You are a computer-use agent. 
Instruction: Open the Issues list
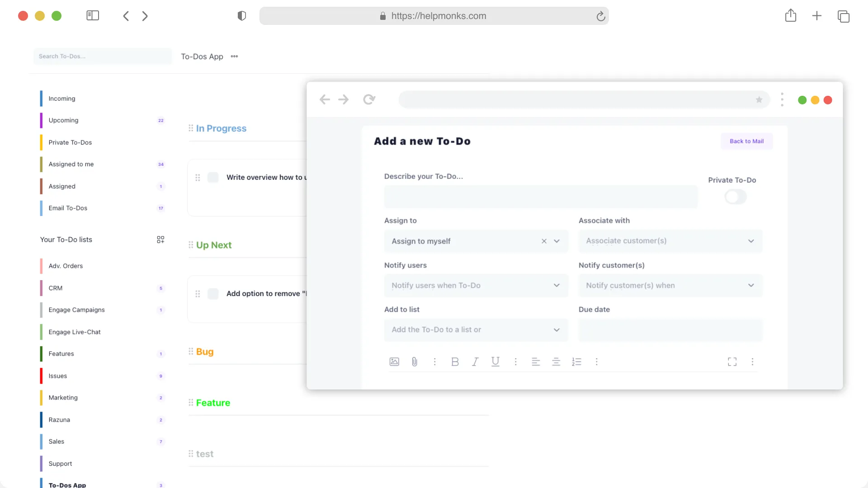tap(57, 376)
